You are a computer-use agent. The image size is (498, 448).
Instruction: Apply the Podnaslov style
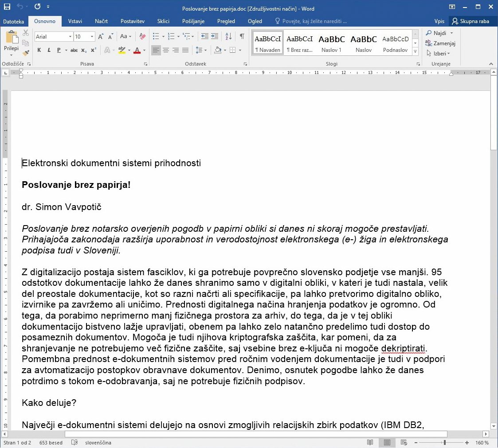(395, 43)
